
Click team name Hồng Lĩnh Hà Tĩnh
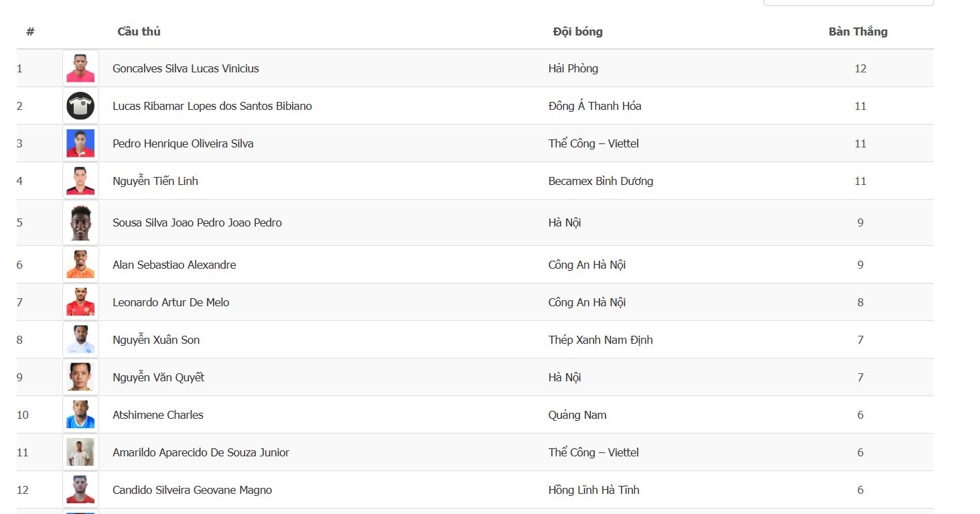click(x=593, y=490)
